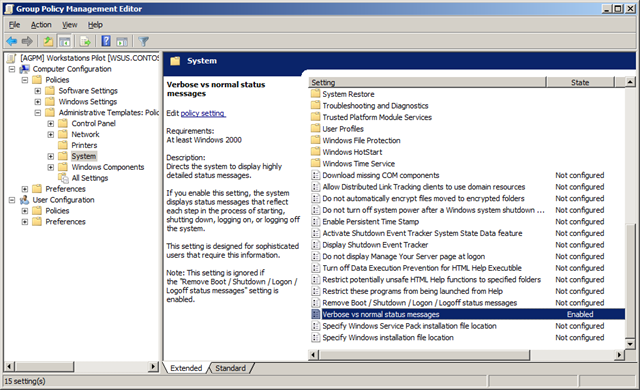Click the Export List toolbar icon
This screenshot has width=640, height=390.
85,41
